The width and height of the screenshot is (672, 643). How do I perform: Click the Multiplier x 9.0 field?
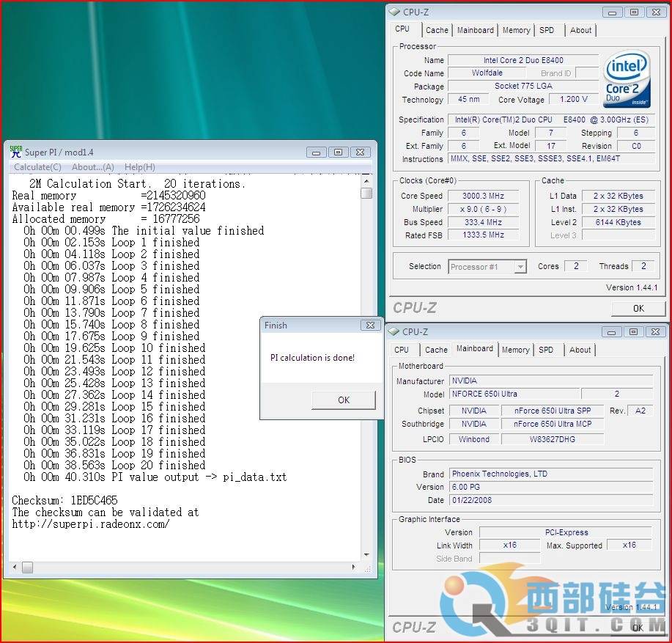click(x=484, y=209)
